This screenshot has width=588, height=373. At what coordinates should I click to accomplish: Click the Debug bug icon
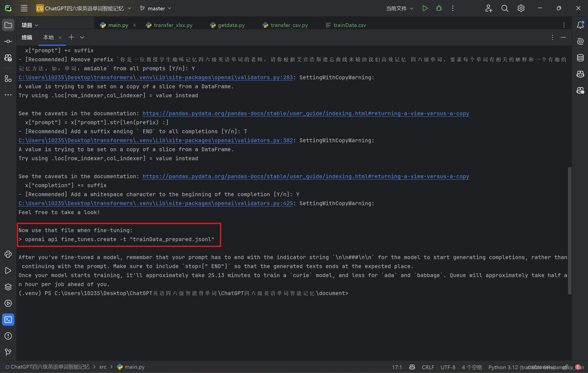439,8
